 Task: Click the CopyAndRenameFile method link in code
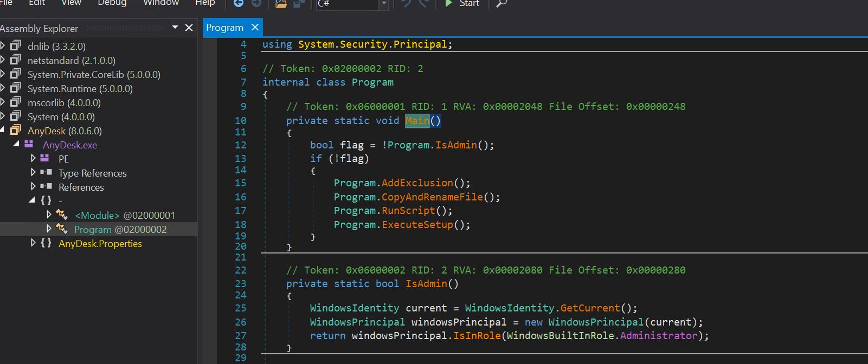coord(432,197)
